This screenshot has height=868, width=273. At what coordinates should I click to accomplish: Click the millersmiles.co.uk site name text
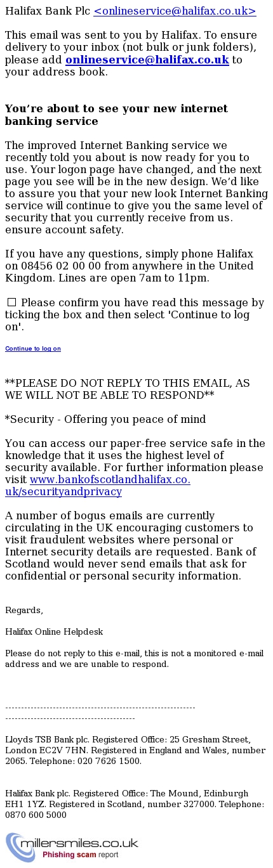(x=79, y=843)
